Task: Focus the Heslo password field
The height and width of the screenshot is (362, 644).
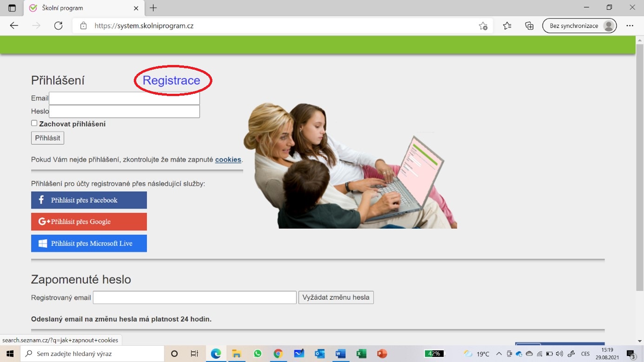Action: click(x=125, y=111)
